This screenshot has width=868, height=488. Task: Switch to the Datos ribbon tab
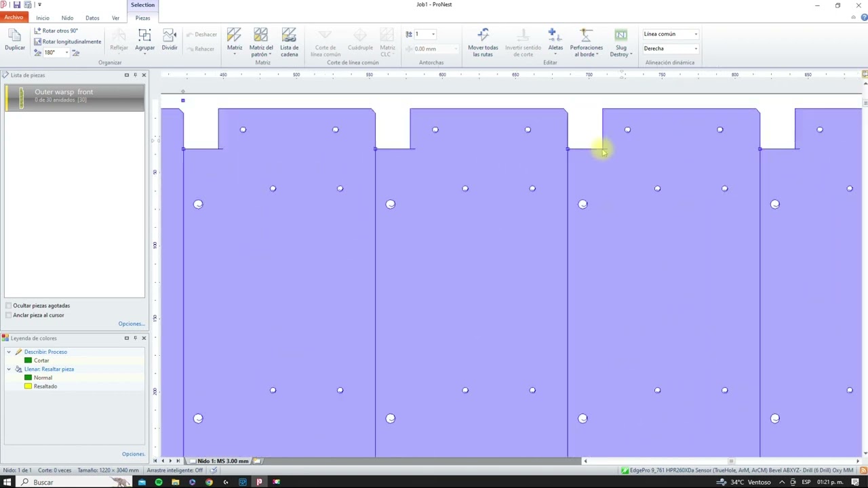tap(92, 18)
